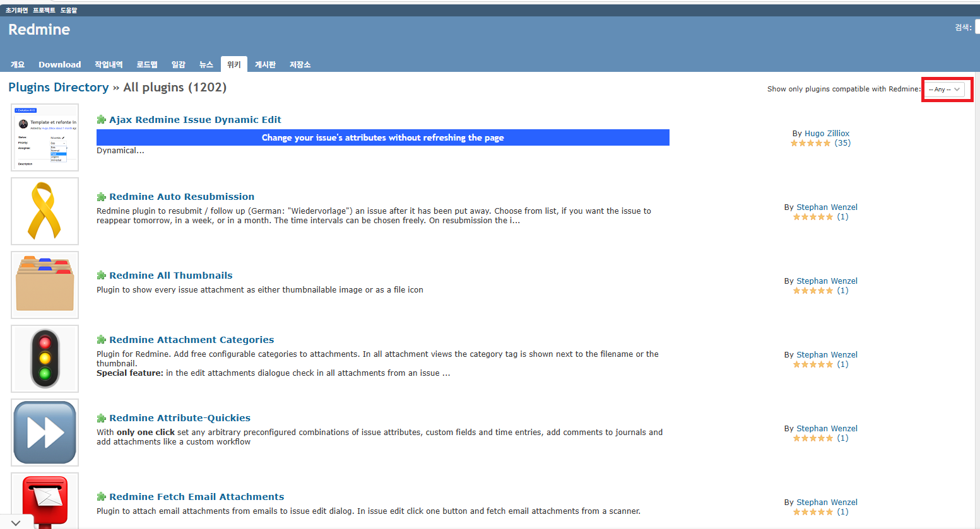Viewport: 980px width, 529px height.
Task: Click plugin icon beside Redmine Attachment Categories
Action: pos(101,340)
